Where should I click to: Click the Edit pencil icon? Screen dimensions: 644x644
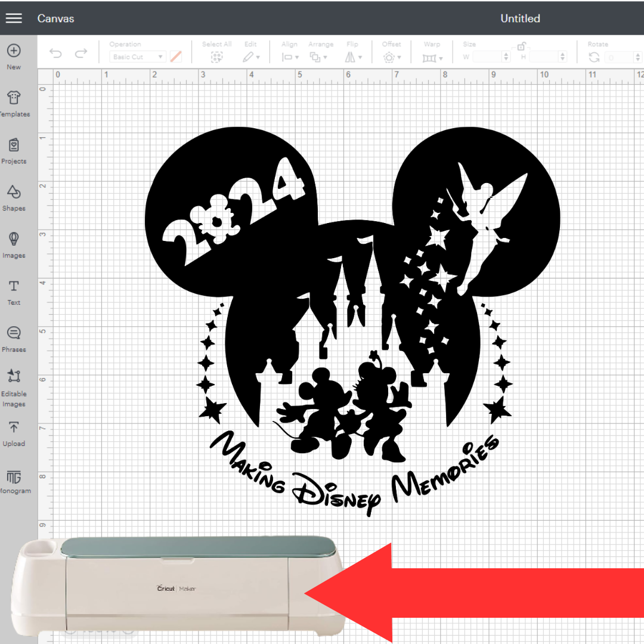pyautogui.click(x=247, y=57)
